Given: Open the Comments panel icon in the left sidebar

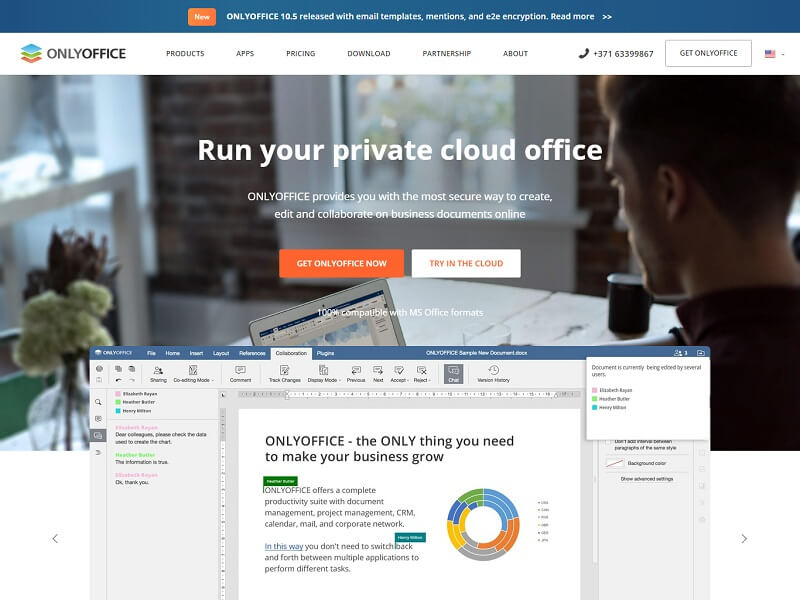Looking at the screenshot, I should [x=98, y=419].
